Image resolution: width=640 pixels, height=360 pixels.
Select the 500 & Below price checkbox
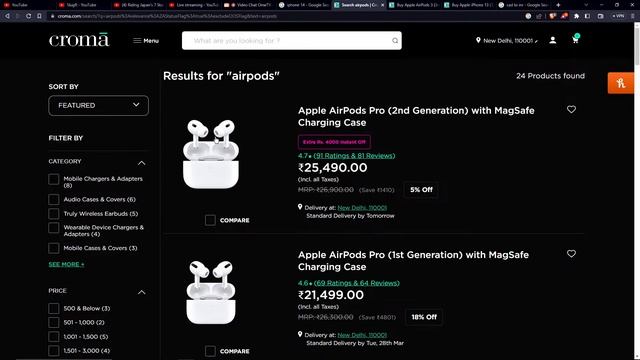53,308
